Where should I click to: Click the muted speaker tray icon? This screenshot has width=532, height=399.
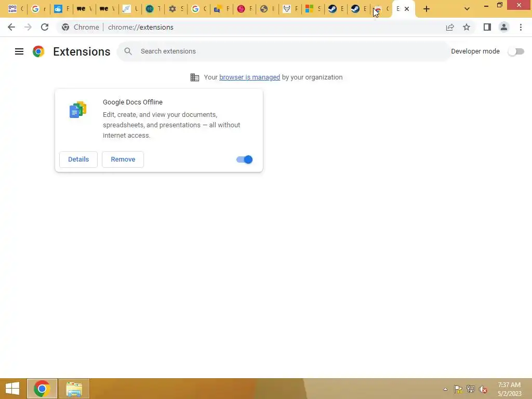(483, 389)
